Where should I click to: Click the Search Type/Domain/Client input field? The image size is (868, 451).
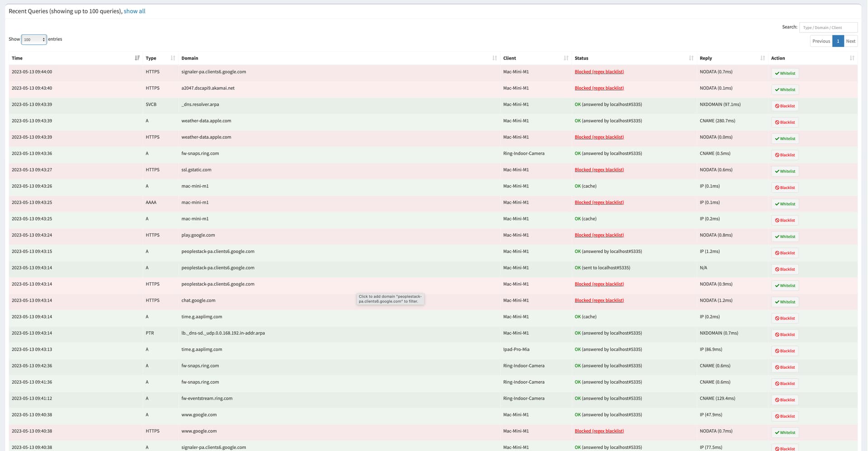coord(828,27)
